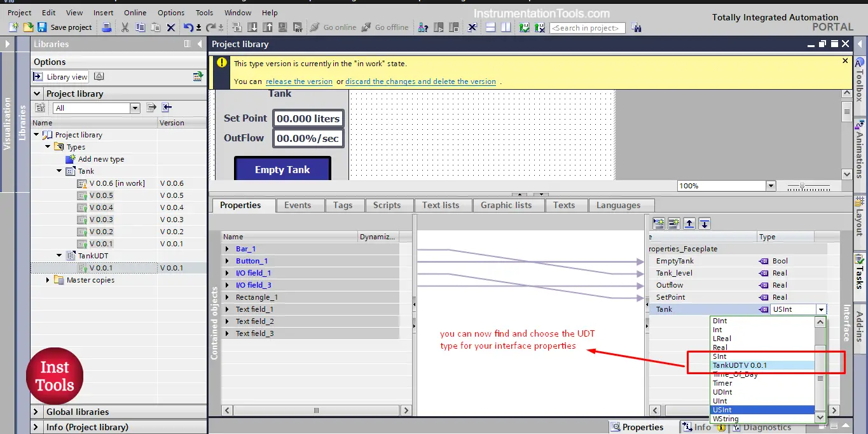Collapse the Project library tree root node

(36, 135)
